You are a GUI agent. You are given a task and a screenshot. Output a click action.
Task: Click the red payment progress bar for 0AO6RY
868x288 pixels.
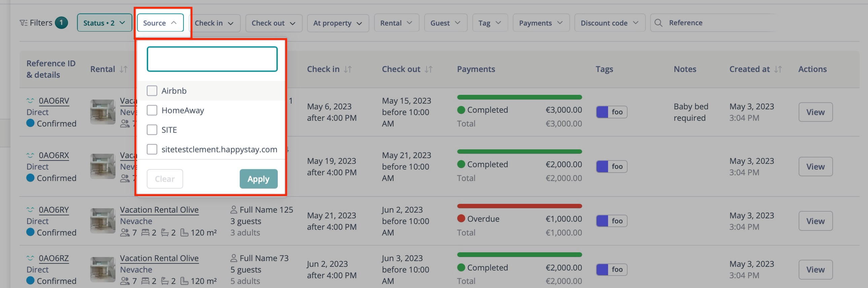coord(520,206)
